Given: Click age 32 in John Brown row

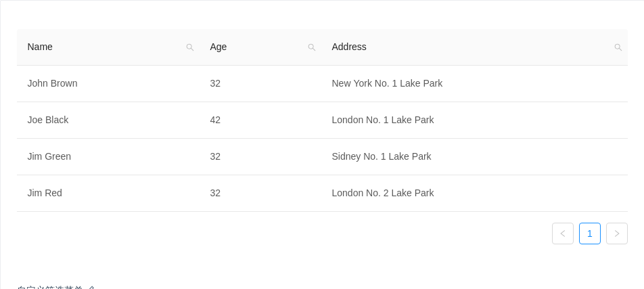Looking at the screenshot, I should [215, 83].
